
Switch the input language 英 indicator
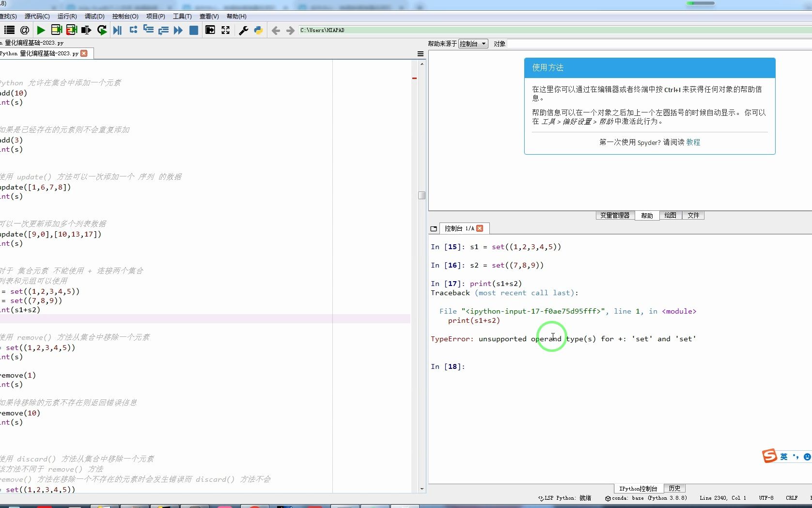coord(783,457)
